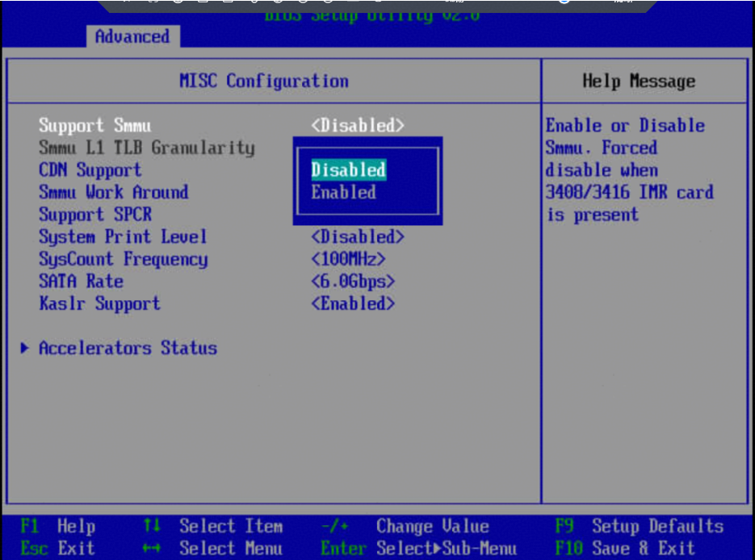Image resolution: width=755 pixels, height=560 pixels.
Task: Open SATA Rate 6.0Gbps value
Action: coord(352,282)
